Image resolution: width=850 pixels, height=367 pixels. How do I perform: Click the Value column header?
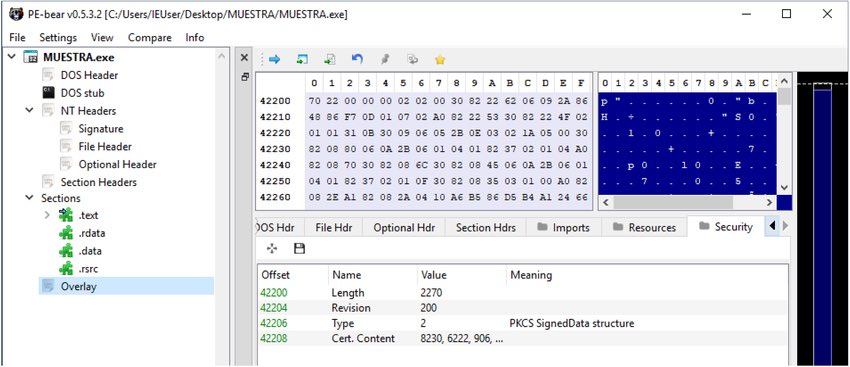coord(462,275)
